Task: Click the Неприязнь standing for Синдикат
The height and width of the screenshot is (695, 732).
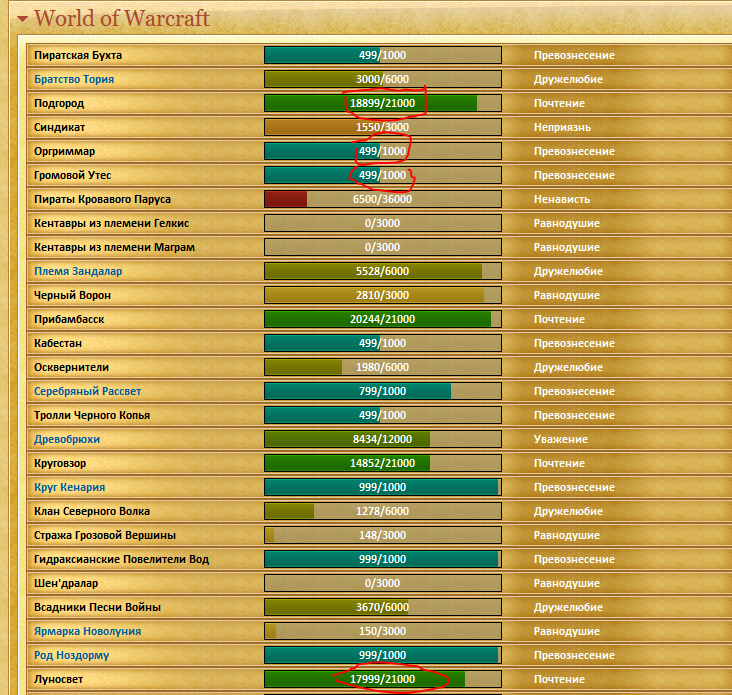Action: point(562,127)
